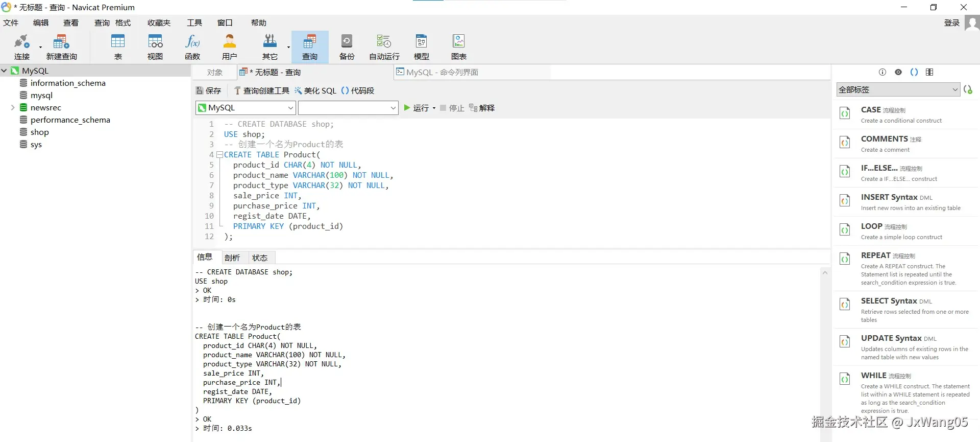Click the code snippet parentheses icon in right panel
The width and height of the screenshot is (980, 442).
coord(914,72)
